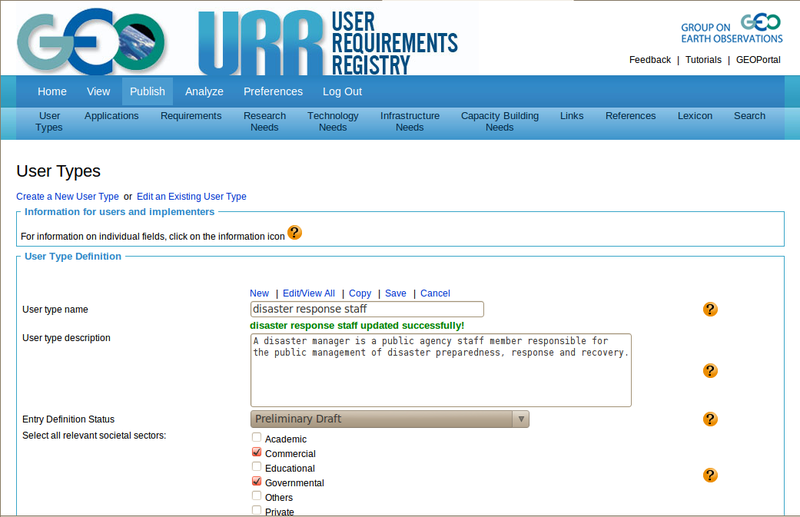The width and height of the screenshot is (800, 517).
Task: Click the Save link
Action: pos(395,293)
